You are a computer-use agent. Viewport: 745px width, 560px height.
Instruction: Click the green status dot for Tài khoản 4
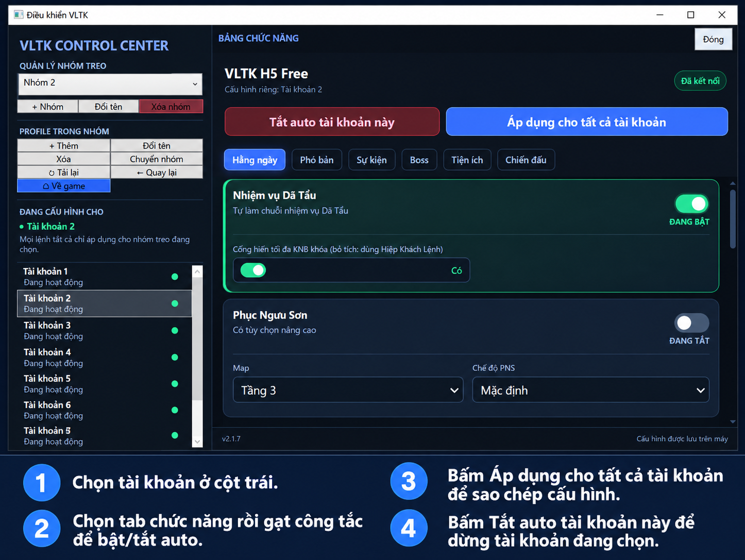pos(175,357)
